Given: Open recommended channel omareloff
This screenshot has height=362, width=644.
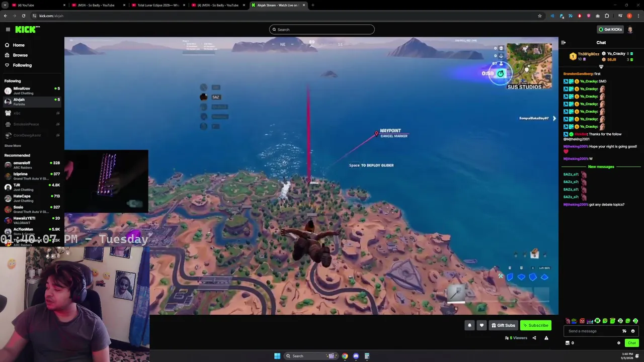Looking at the screenshot, I should (31, 165).
